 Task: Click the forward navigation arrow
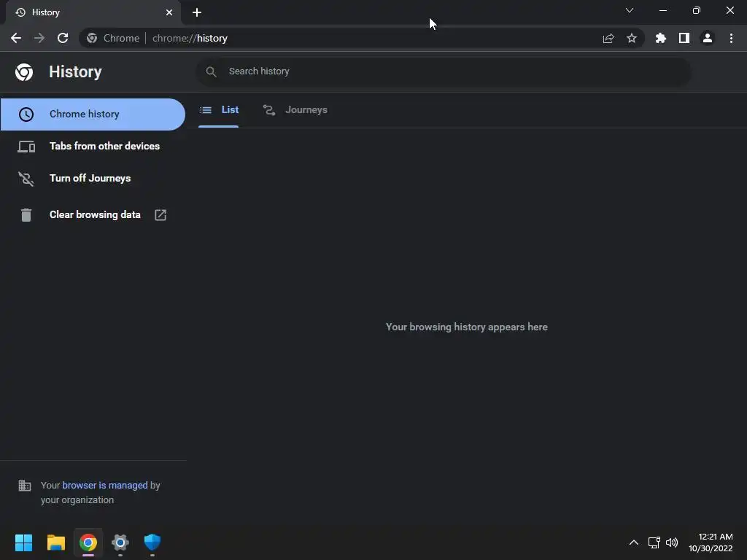[39, 38]
